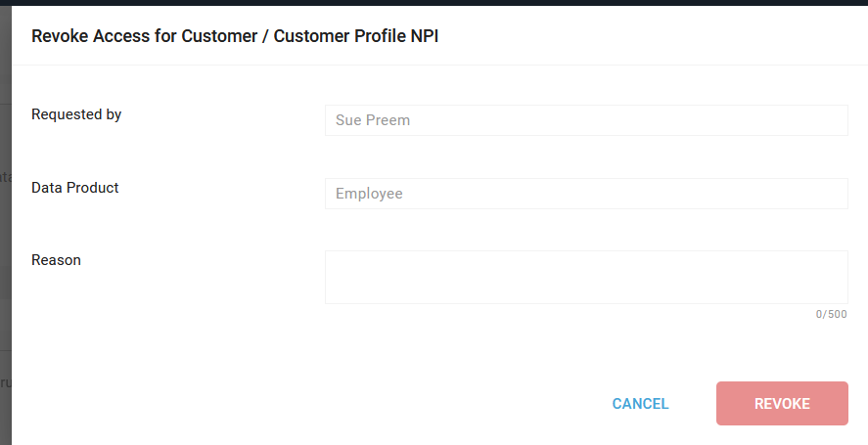Click the dark top bar above dialog
This screenshot has height=445, width=868.
pos(434,2)
